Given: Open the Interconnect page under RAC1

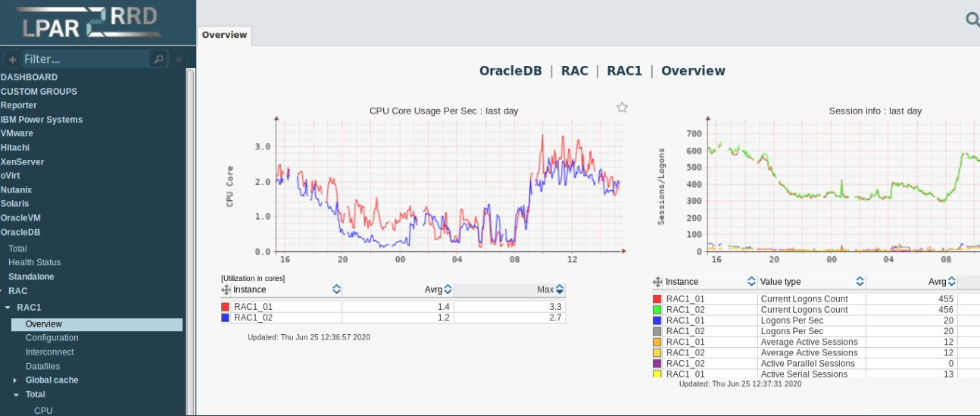Looking at the screenshot, I should click(x=49, y=352).
